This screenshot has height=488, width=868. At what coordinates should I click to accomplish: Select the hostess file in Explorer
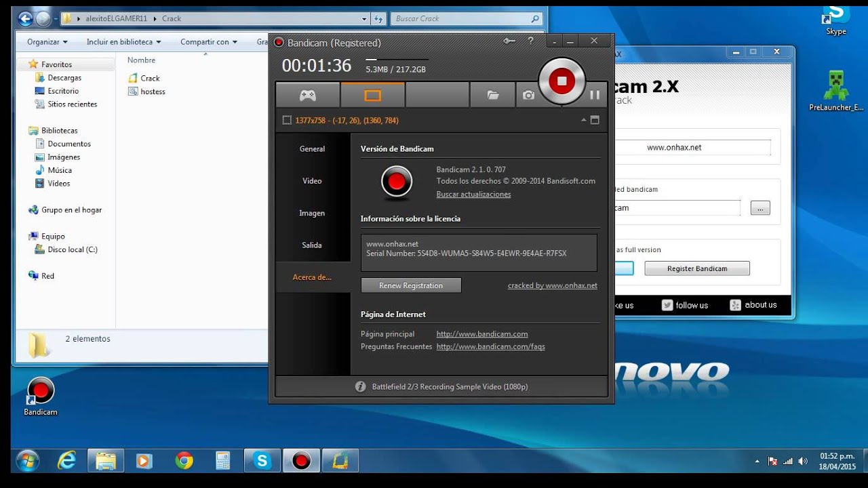click(x=146, y=91)
